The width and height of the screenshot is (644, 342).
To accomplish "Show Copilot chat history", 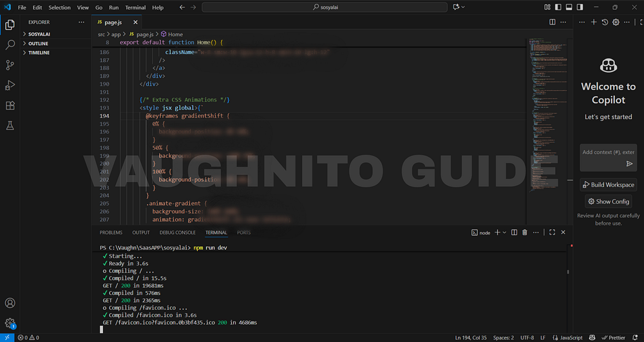I will (x=605, y=22).
